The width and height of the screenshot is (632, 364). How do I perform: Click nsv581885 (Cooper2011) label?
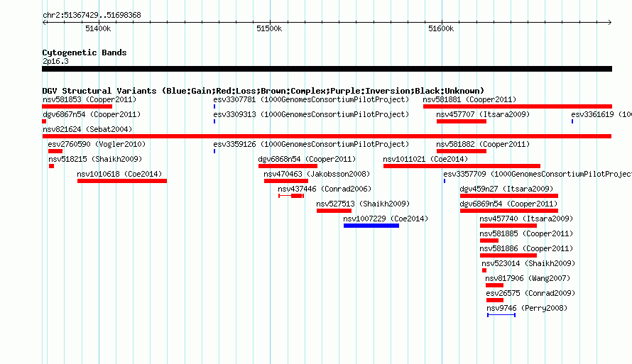click(x=526, y=233)
